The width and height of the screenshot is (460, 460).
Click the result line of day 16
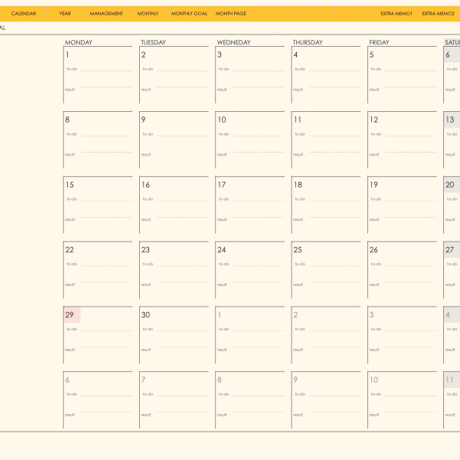(x=182, y=217)
